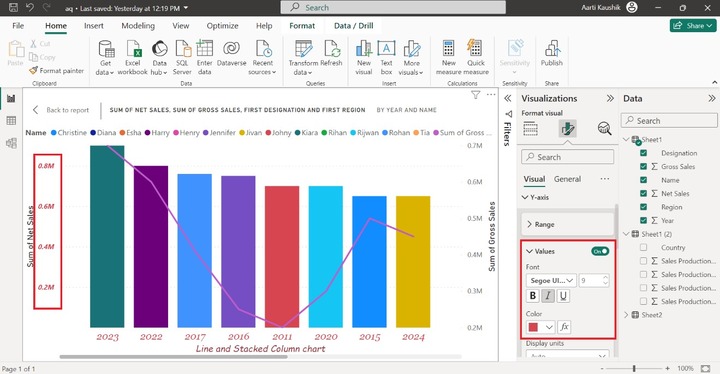This screenshot has width=720, height=374.
Task: Add a New visual
Action: [x=364, y=57]
